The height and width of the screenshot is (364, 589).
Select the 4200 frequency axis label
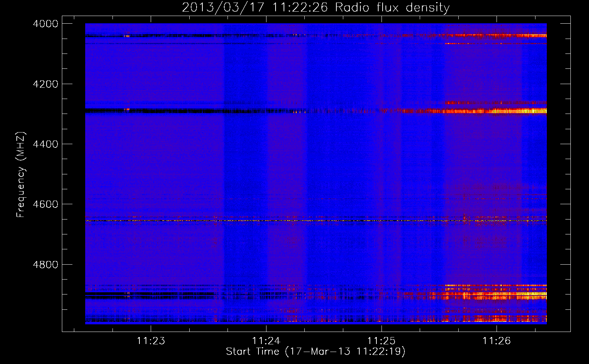(x=46, y=84)
